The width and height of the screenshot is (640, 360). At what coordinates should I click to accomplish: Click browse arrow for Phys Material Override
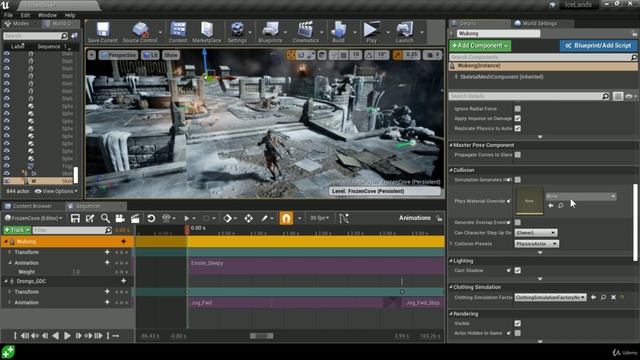click(x=551, y=205)
